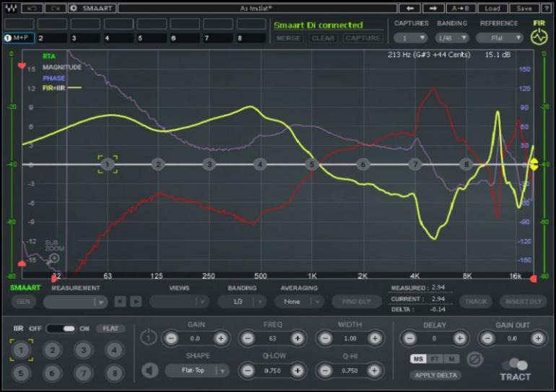Viewport: 556px width, 392px height.
Task: Click the GEN generator button
Action: 23,302
